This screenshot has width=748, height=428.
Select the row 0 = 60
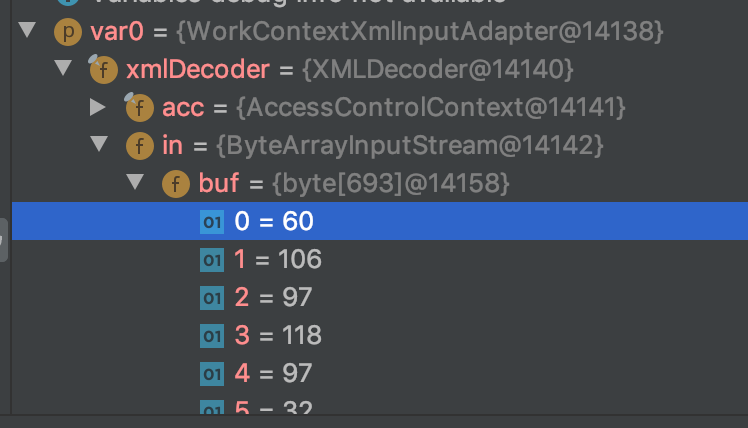tap(380, 221)
